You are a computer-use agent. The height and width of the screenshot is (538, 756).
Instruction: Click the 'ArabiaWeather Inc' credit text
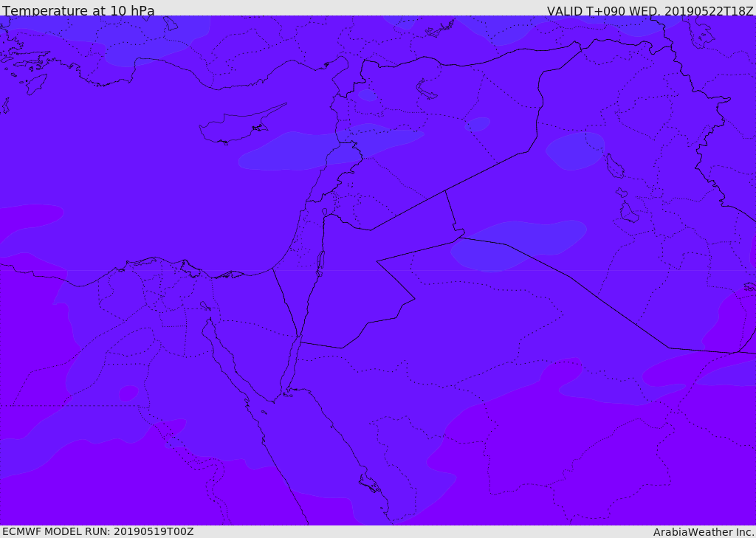(703, 532)
